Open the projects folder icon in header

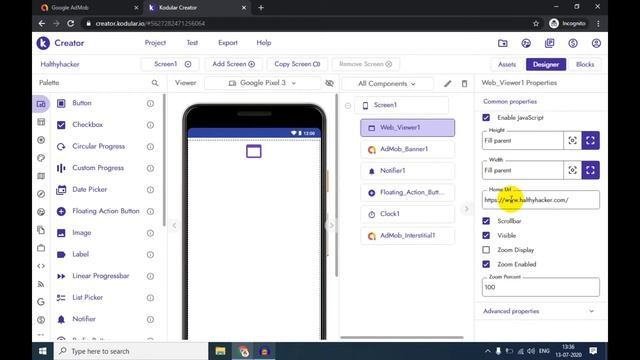point(503,43)
